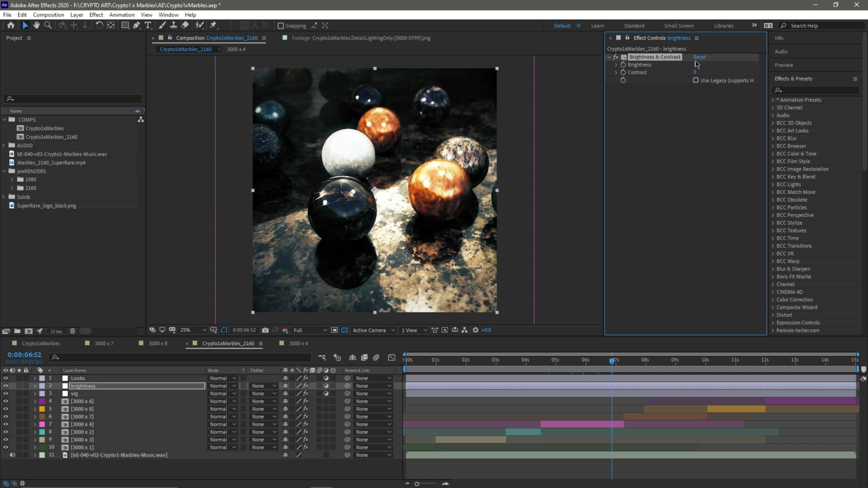868x488 pixels.
Task: Expand the 1080 folder in Project panel
Action: tap(12, 179)
